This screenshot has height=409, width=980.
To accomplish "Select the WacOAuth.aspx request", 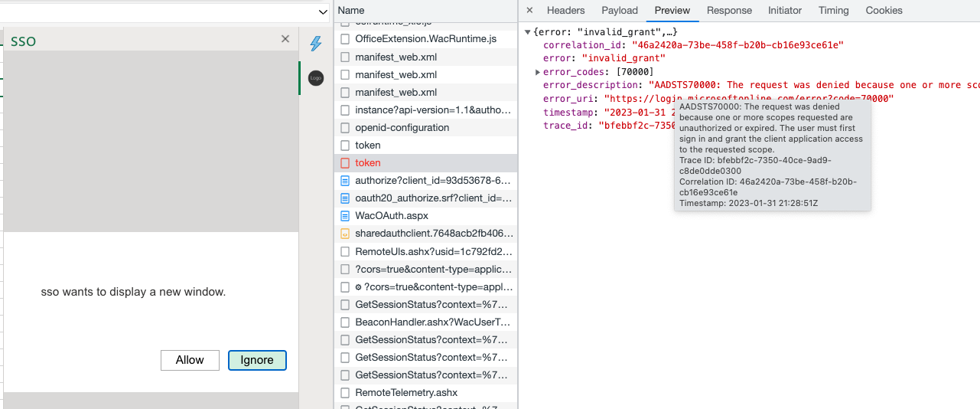I will [426, 216].
